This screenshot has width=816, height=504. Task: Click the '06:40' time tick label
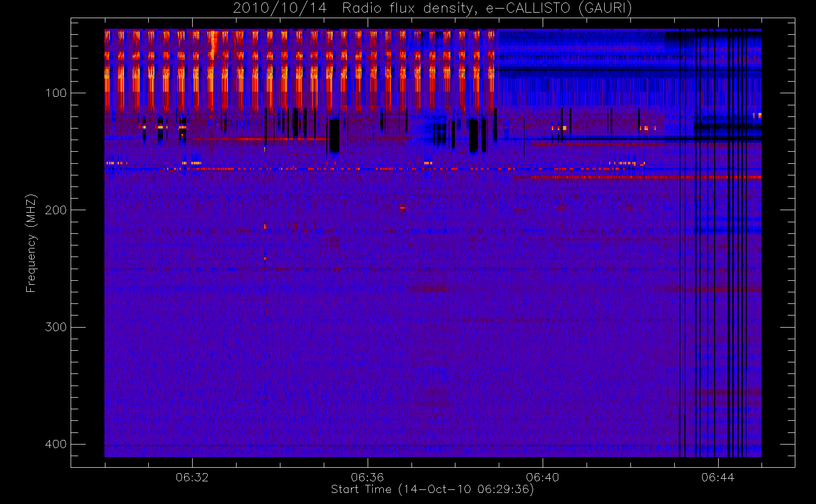click(543, 477)
